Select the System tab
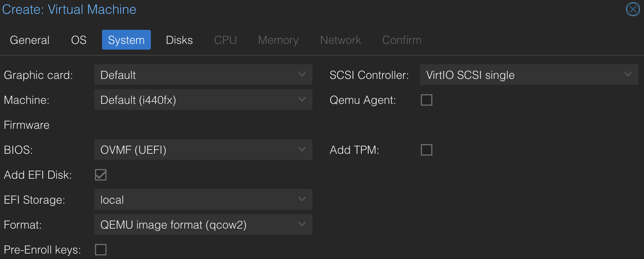This screenshot has height=259, width=644. point(126,40)
